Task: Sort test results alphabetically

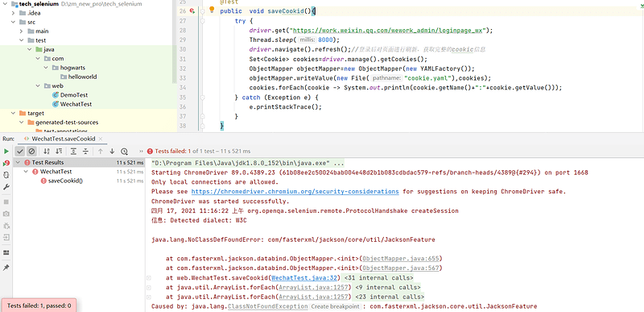Action: 47,152
